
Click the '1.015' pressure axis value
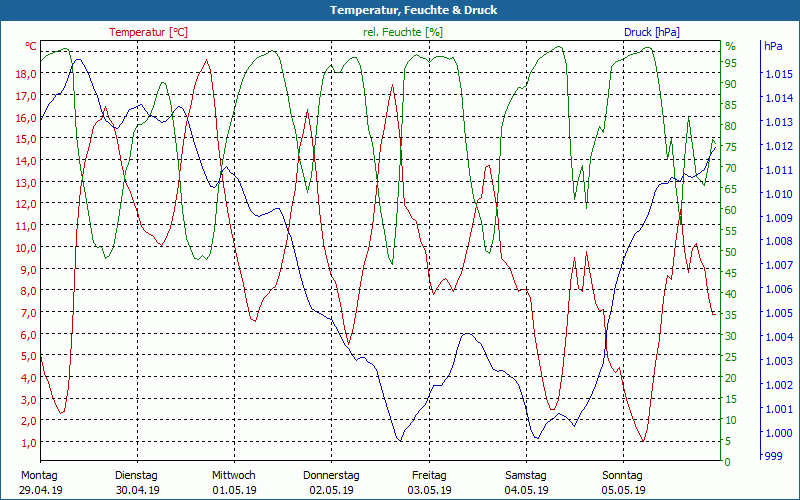pos(779,74)
